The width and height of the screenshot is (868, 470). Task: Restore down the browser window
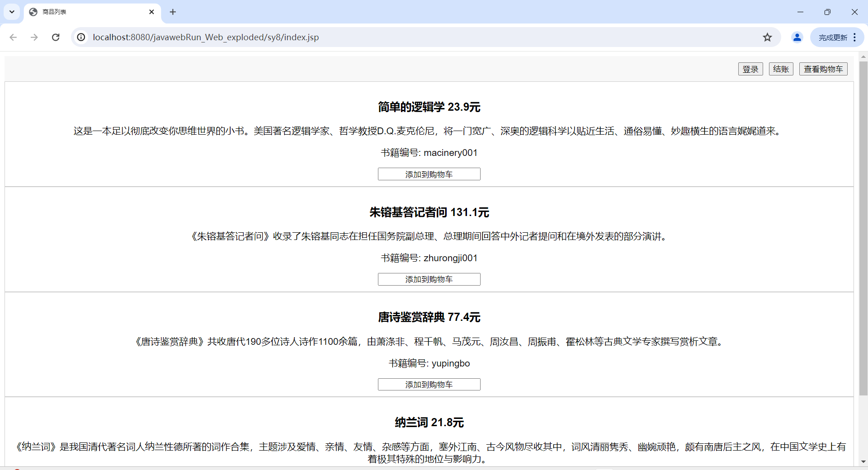[x=827, y=12]
